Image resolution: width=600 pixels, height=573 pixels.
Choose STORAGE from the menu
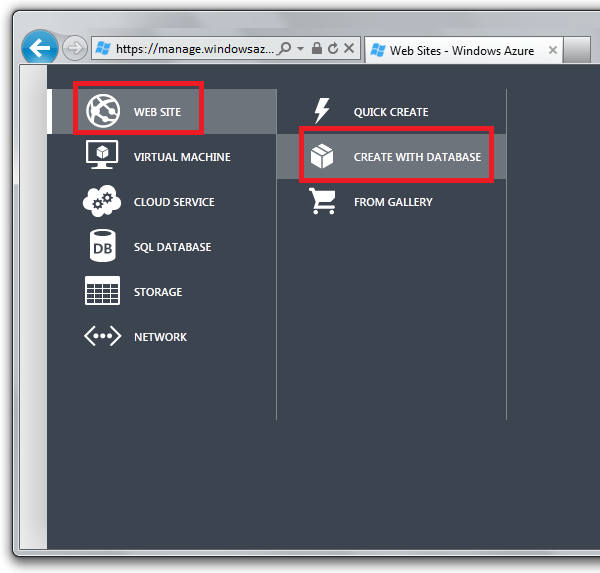click(158, 292)
